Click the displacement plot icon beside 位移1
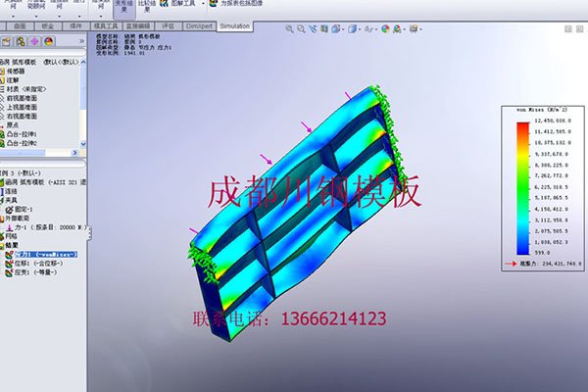This screenshot has height=392, width=588. (x=9, y=264)
